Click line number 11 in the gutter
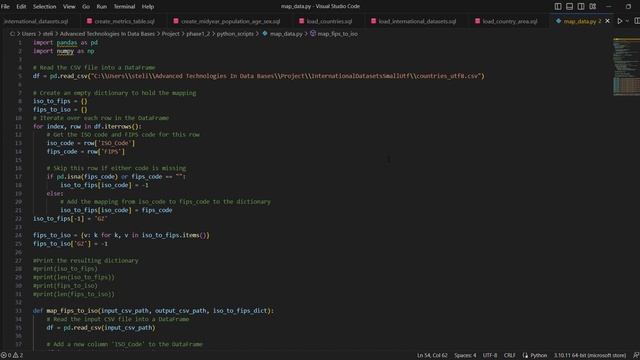This screenshot has height=360, width=640. point(18,127)
